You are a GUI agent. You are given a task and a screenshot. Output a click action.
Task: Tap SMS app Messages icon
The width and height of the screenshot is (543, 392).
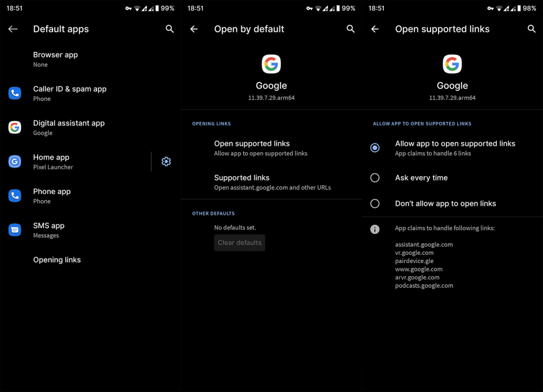click(15, 230)
